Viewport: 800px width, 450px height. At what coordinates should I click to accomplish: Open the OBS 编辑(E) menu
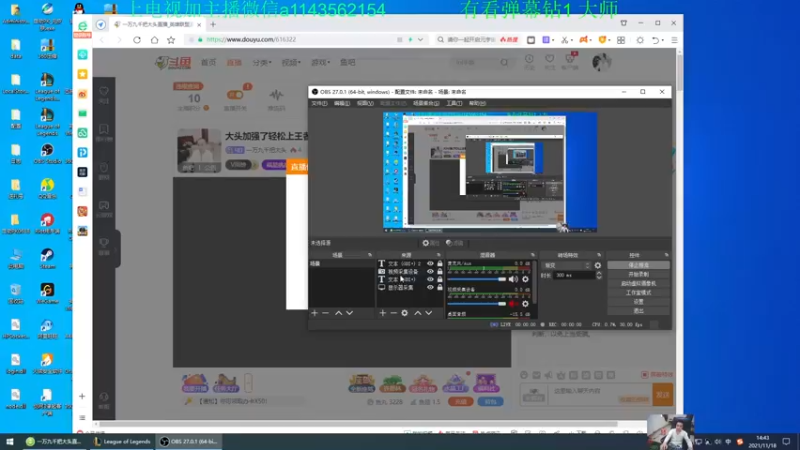342,103
